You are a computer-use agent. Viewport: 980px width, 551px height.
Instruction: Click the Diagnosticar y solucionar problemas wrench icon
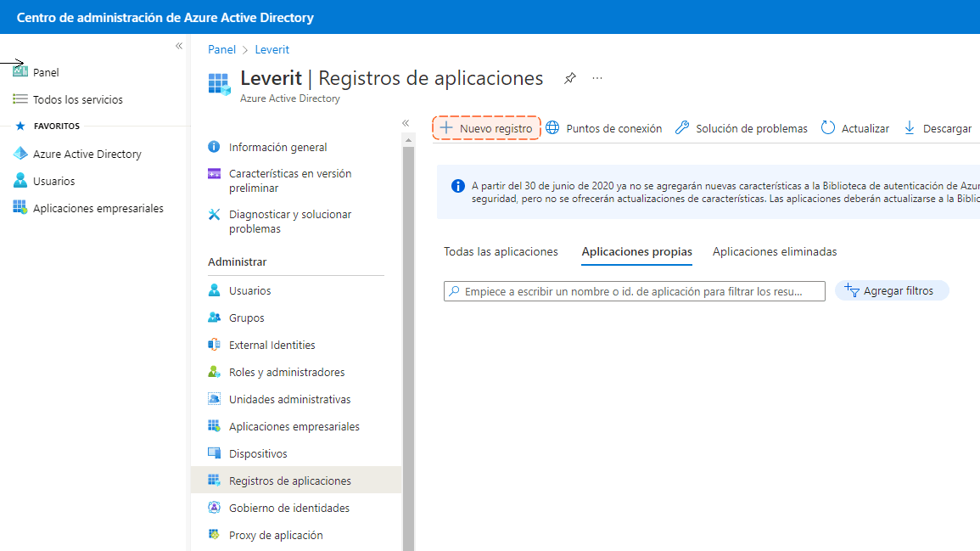(214, 215)
